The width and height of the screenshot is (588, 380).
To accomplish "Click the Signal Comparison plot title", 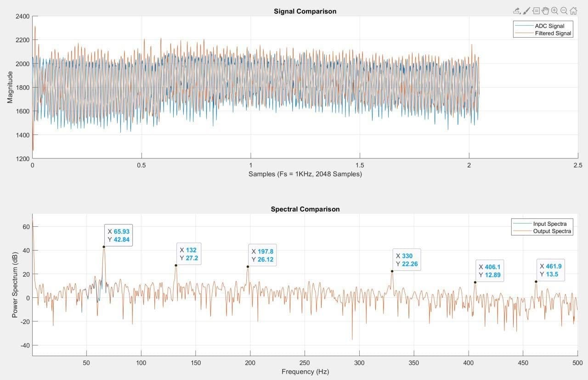I will click(305, 11).
